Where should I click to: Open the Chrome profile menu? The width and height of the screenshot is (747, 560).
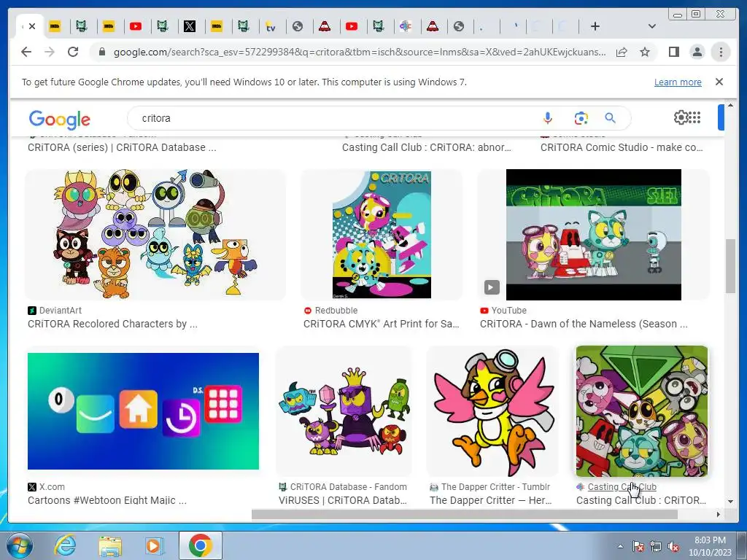coord(697,52)
